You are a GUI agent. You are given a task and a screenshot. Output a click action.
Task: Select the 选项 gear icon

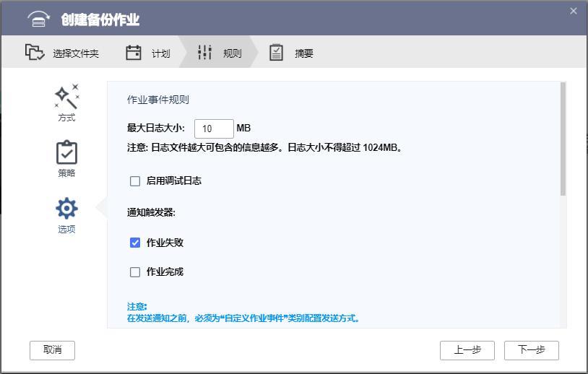click(66, 209)
